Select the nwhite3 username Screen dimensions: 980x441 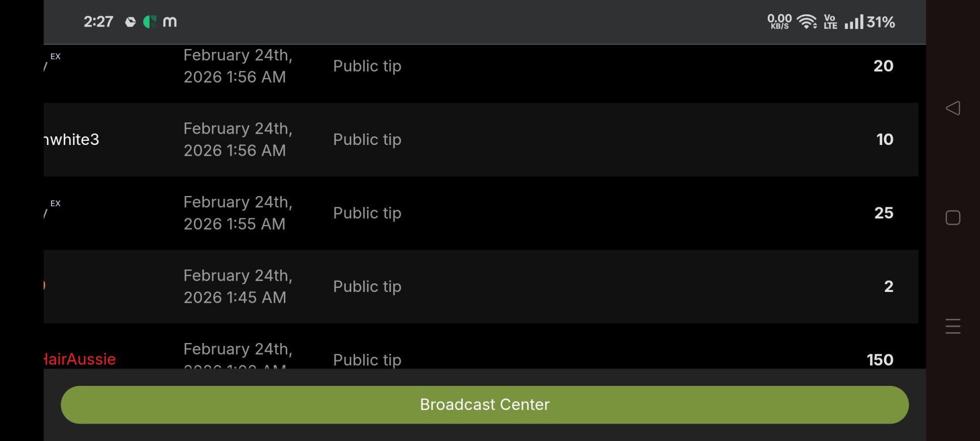[72, 140]
